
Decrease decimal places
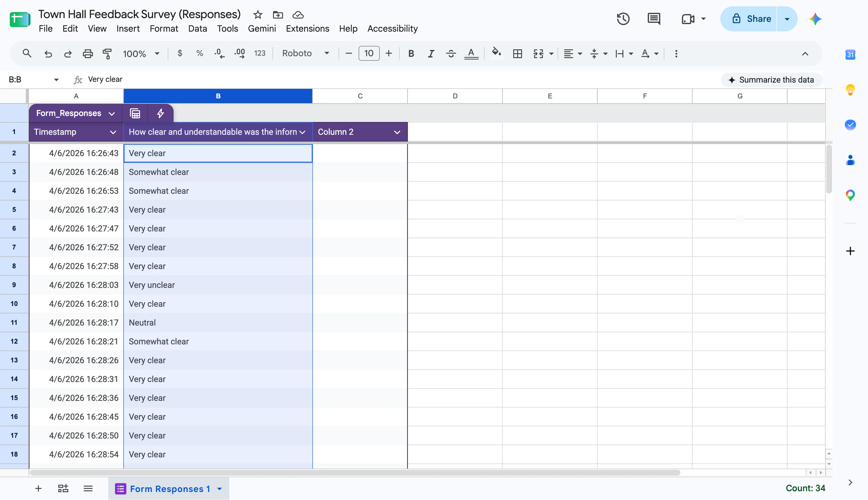pyautogui.click(x=219, y=53)
